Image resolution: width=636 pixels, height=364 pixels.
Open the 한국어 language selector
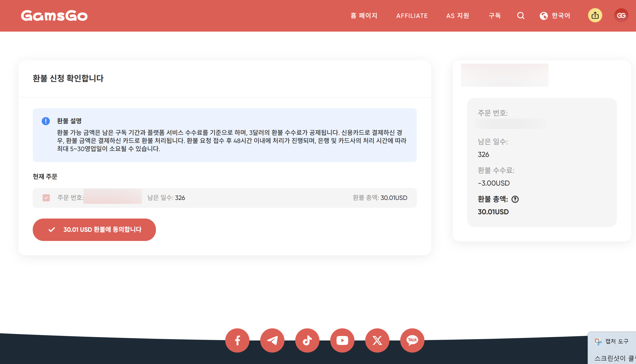[560, 15]
